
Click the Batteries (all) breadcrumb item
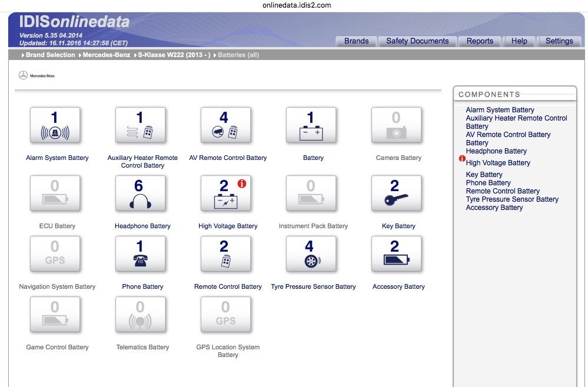tap(238, 55)
